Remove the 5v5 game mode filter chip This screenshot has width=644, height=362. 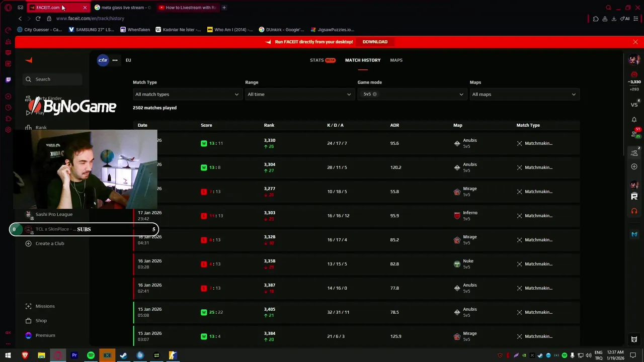(x=375, y=95)
